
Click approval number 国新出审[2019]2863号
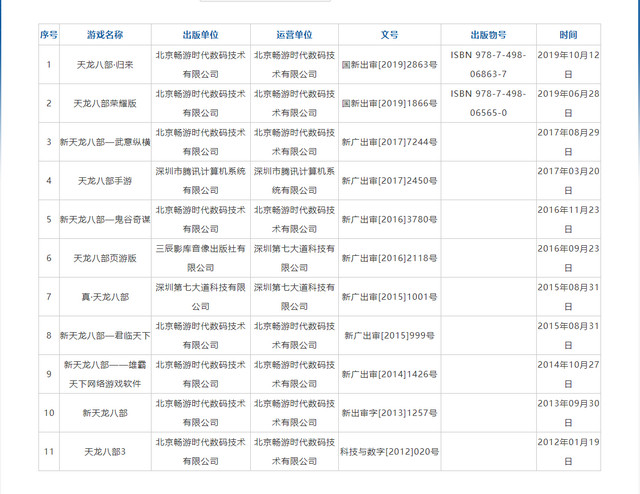389,65
